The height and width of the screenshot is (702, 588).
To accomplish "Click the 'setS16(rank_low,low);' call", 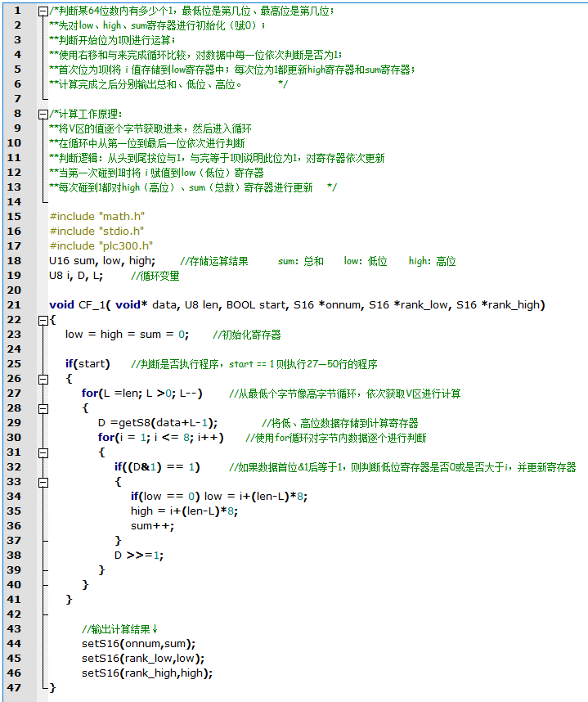I will (143, 658).
